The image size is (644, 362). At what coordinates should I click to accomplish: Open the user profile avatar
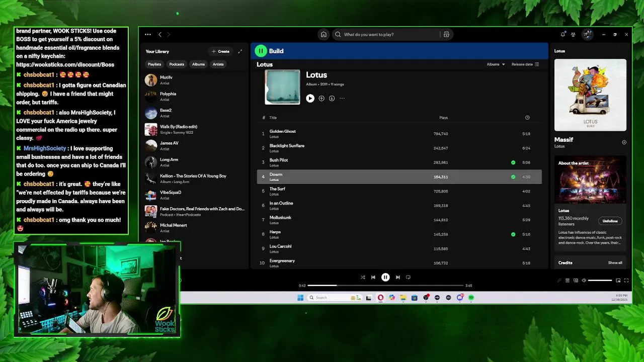click(587, 35)
